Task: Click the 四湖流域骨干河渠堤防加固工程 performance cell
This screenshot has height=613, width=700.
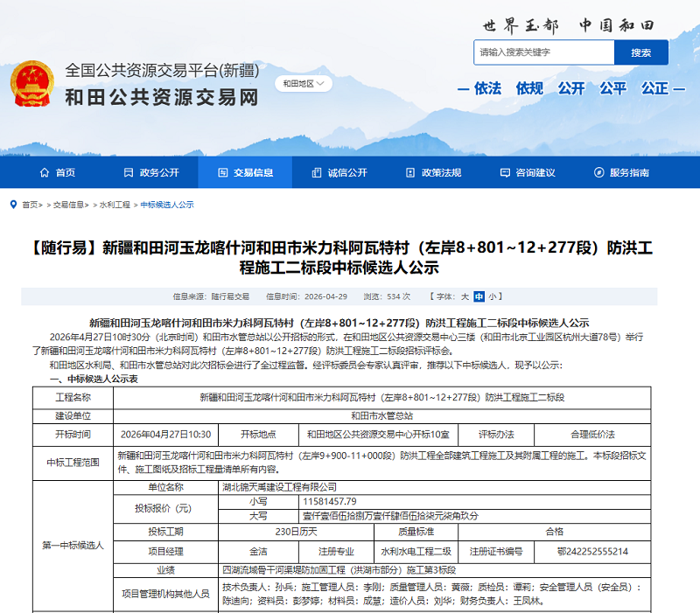Action: (434, 570)
